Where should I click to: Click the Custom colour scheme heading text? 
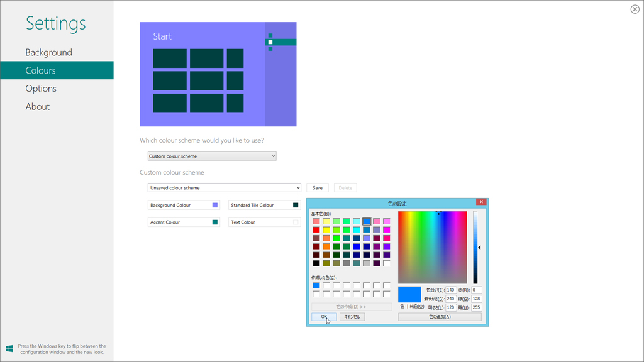[x=172, y=172]
